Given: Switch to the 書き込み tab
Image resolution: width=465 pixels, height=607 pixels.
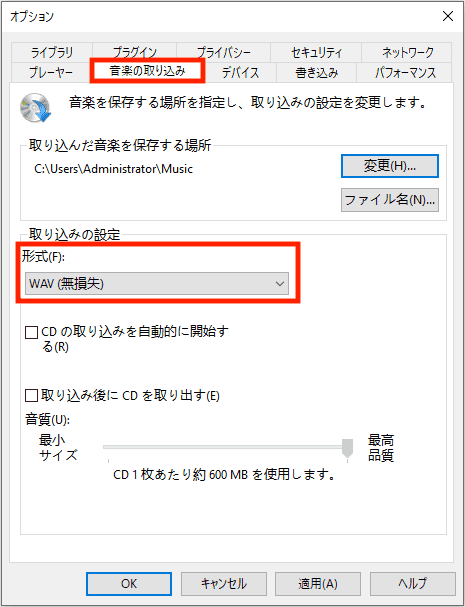Looking at the screenshot, I should (316, 72).
